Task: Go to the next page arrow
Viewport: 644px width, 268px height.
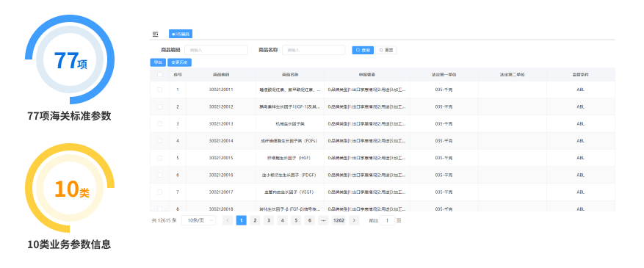Action: point(354,220)
